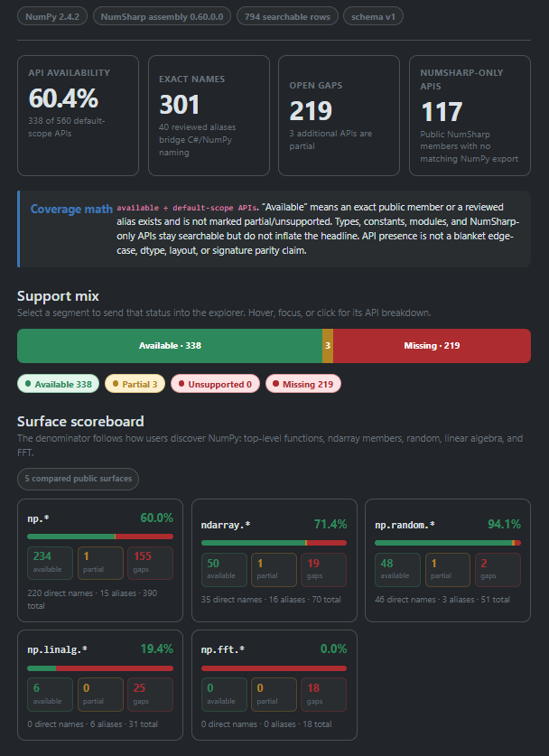The width and height of the screenshot is (549, 756).
Task: Click the NumPy 2.4.2 version pill
Action: [52, 16]
